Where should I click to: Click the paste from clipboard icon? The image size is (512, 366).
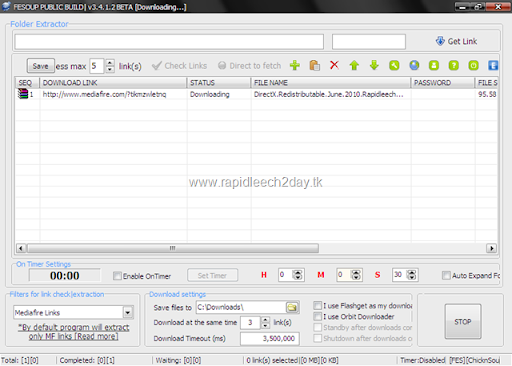point(314,65)
